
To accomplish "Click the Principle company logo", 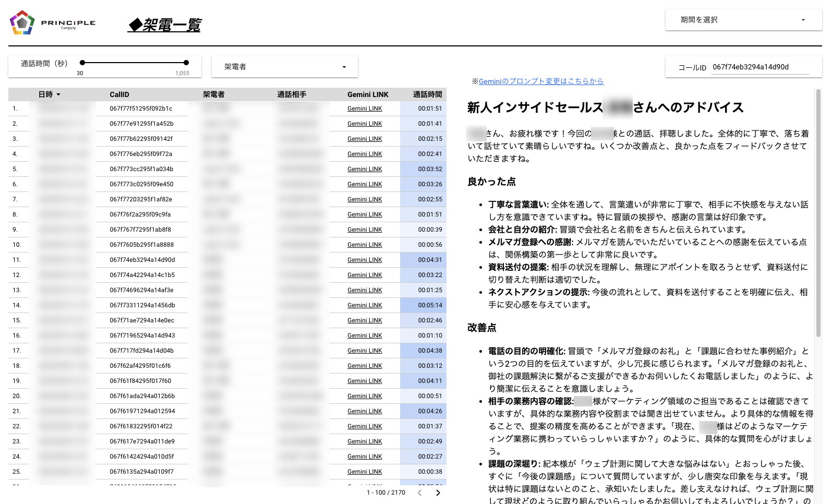I will click(52, 23).
